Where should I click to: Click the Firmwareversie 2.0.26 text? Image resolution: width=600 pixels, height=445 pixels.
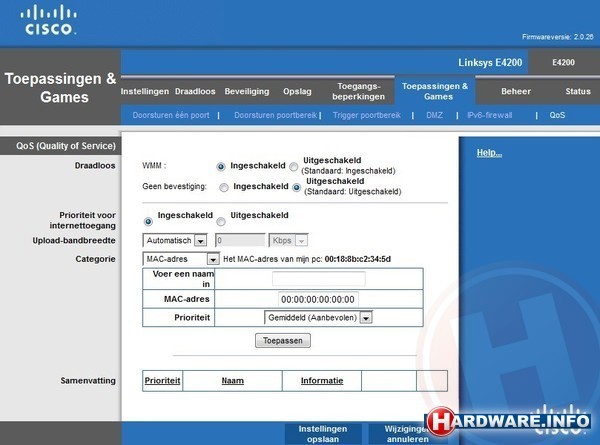[x=558, y=37]
